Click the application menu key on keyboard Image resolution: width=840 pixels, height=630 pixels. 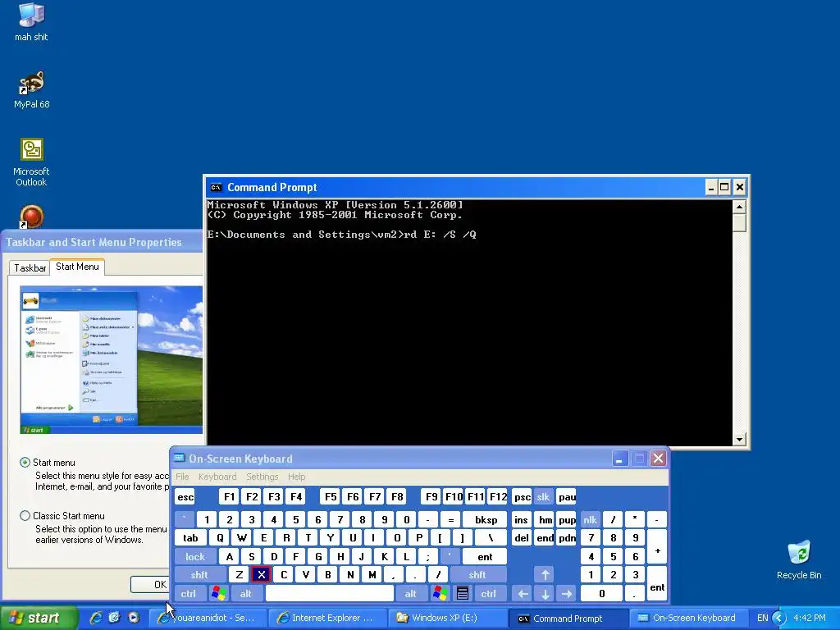pyautogui.click(x=463, y=594)
